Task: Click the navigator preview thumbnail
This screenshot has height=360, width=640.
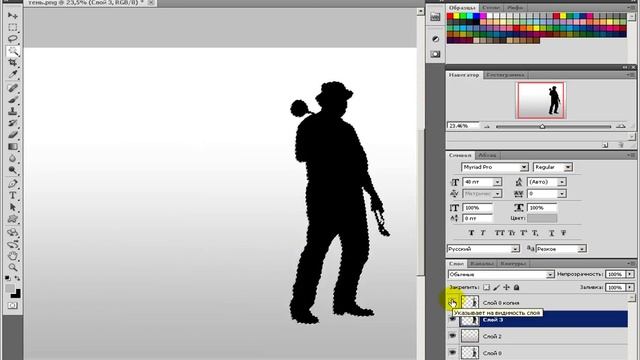Action: [x=541, y=100]
